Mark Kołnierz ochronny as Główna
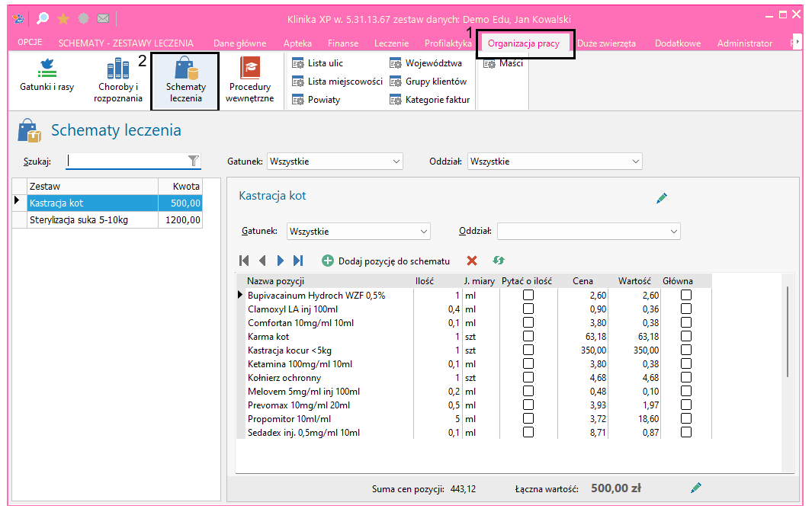 click(686, 377)
